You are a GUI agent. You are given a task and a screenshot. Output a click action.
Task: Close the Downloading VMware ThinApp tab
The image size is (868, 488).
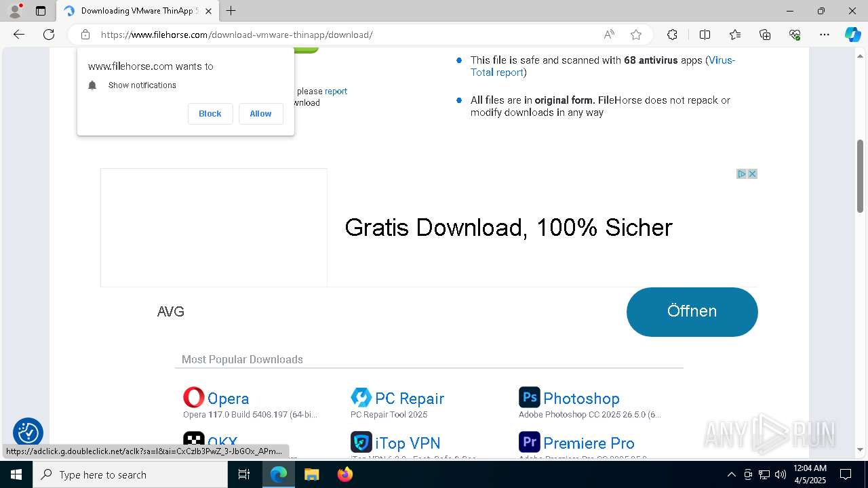[208, 11]
